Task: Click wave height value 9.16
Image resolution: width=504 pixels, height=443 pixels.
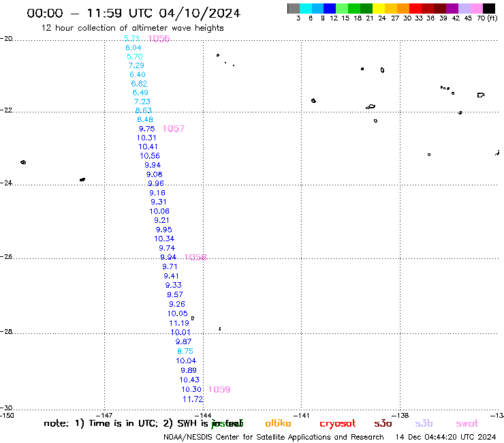Action: pyautogui.click(x=157, y=193)
